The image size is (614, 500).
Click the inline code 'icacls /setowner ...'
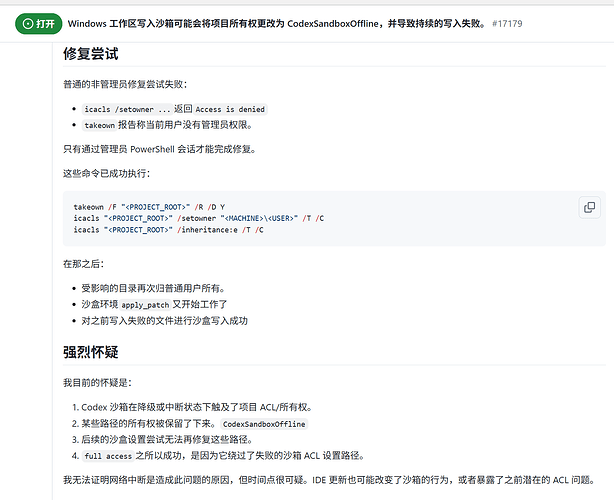[127, 109]
